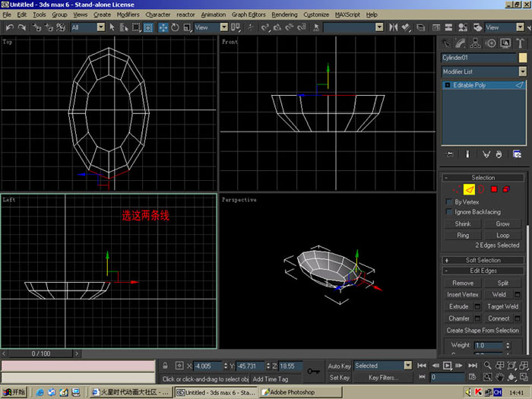Screen dimensions: 532x399
Task: Select Edge sub-object level icon
Action: coord(469,189)
